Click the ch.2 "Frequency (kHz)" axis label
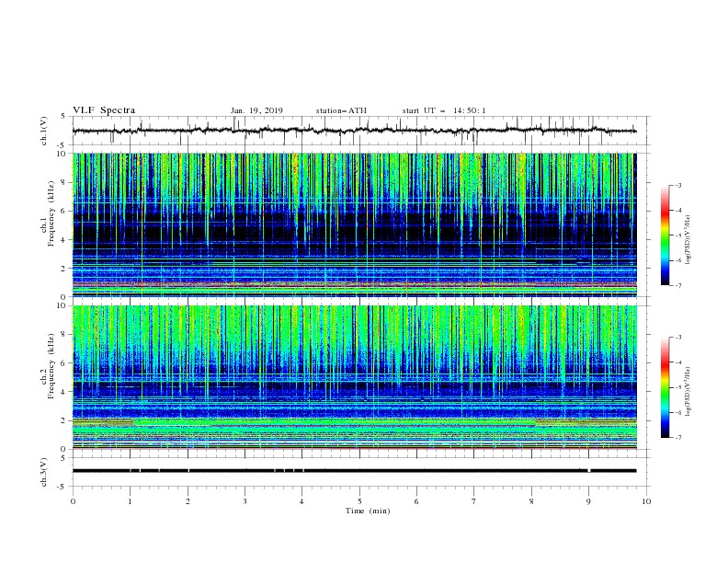The image size is (728, 563). coord(51,365)
